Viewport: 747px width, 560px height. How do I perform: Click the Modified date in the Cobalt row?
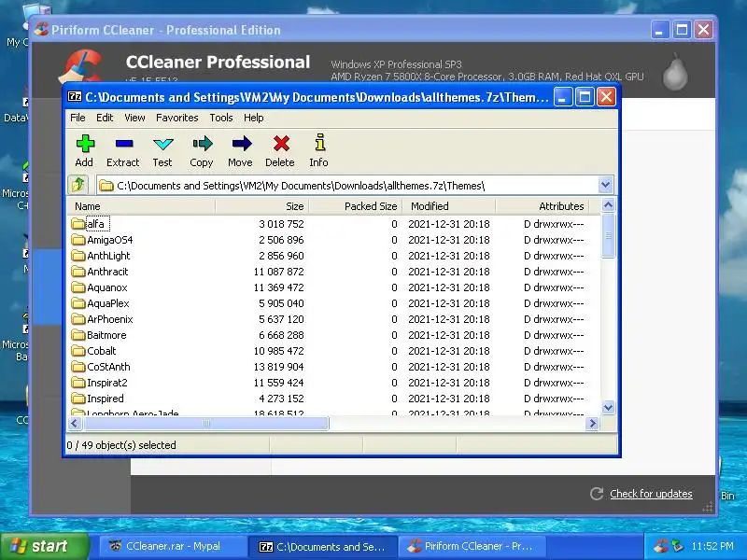pyautogui.click(x=449, y=351)
